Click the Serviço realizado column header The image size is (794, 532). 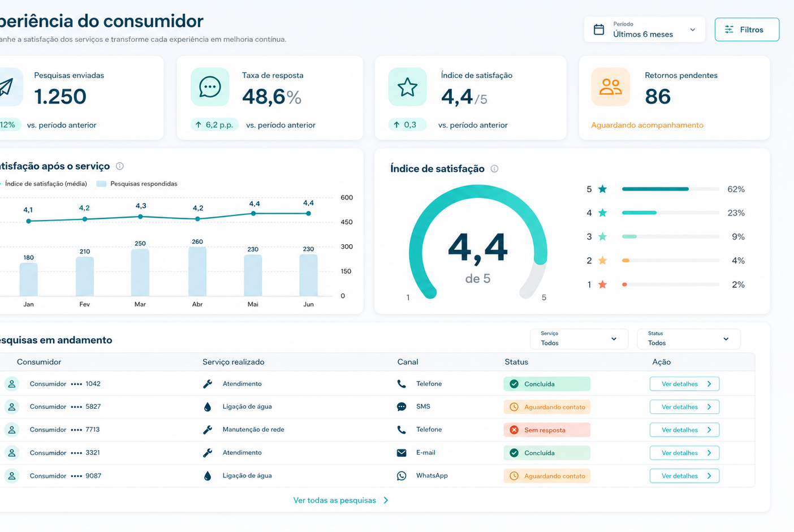(x=233, y=362)
